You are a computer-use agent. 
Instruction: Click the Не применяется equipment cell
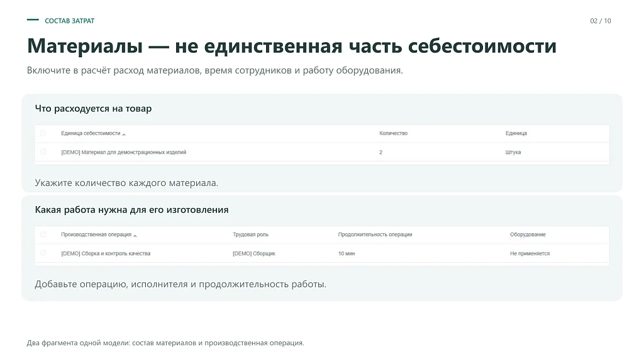tap(530, 254)
